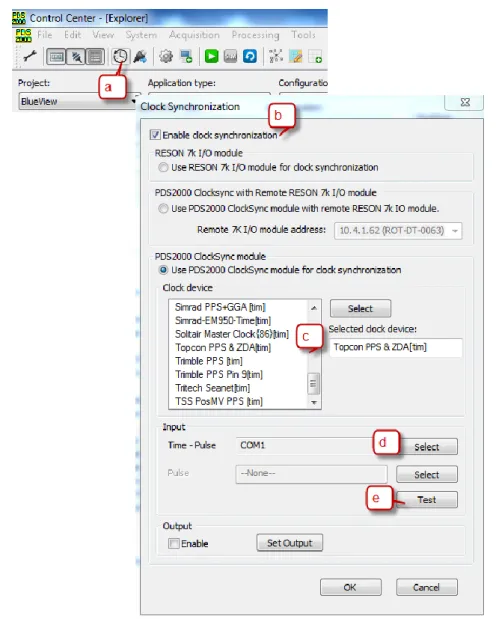Click Select button for Pulse input
This screenshot has width=502, height=619.
(x=427, y=474)
